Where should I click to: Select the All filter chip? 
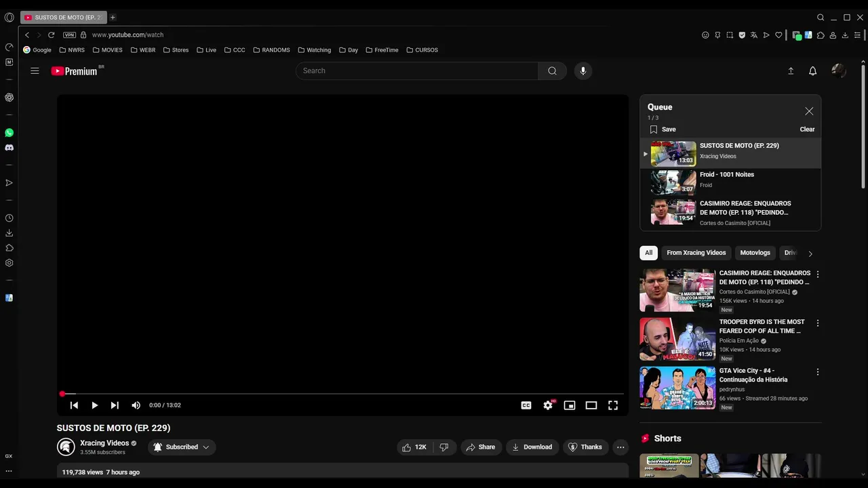click(648, 253)
